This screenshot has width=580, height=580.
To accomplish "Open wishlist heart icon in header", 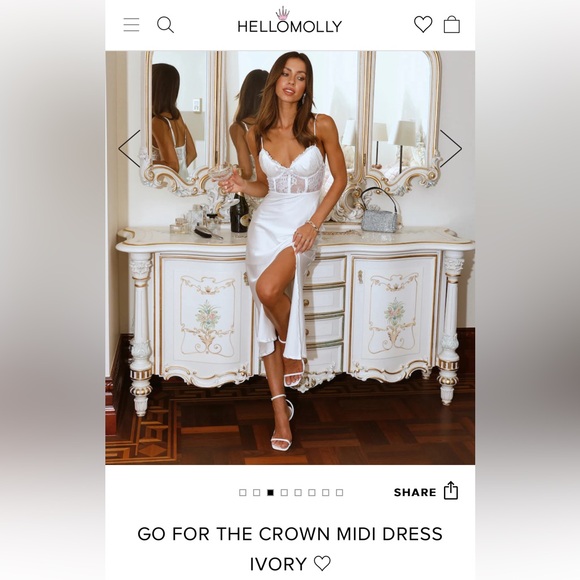I will (423, 24).
